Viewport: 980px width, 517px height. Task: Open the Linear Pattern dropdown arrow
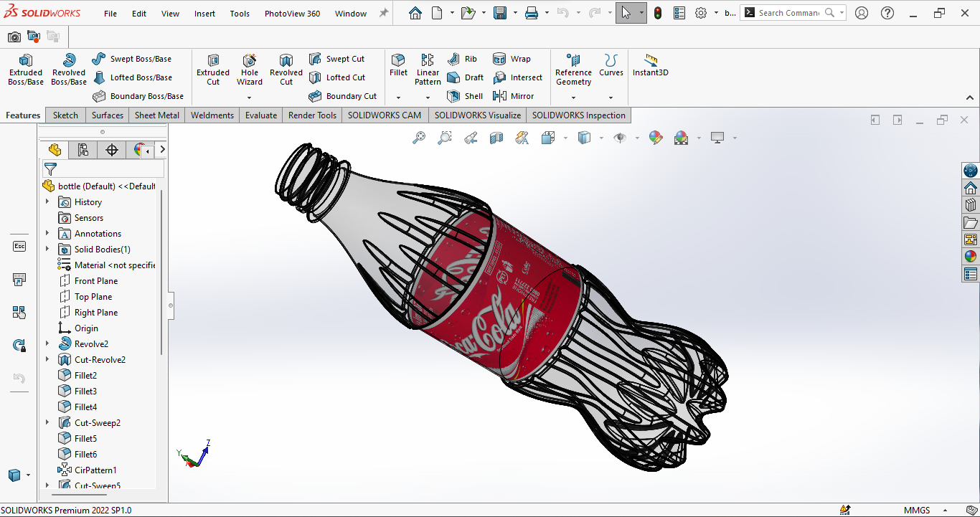point(428,98)
